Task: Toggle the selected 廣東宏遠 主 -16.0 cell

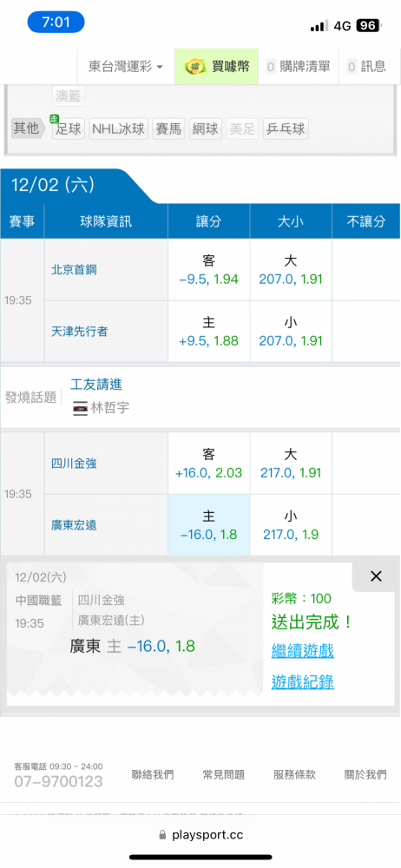Action: tap(209, 525)
